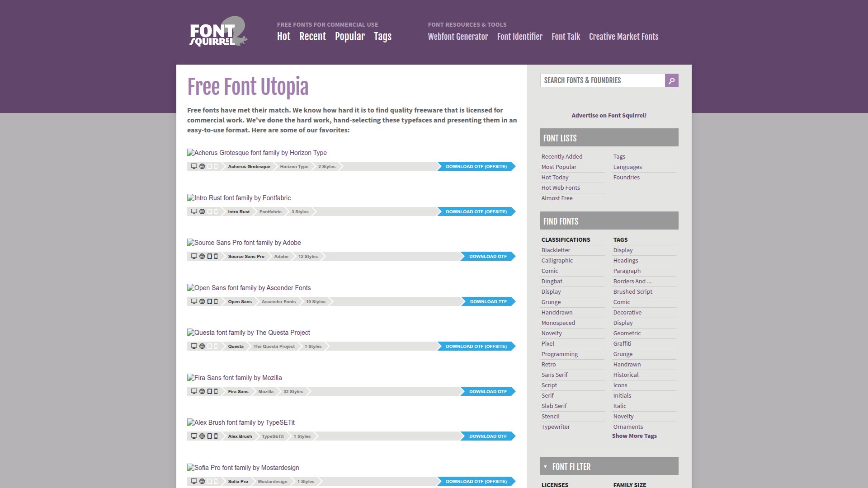868x488 pixels.
Task: Open Recently Added font list
Action: click(x=562, y=156)
